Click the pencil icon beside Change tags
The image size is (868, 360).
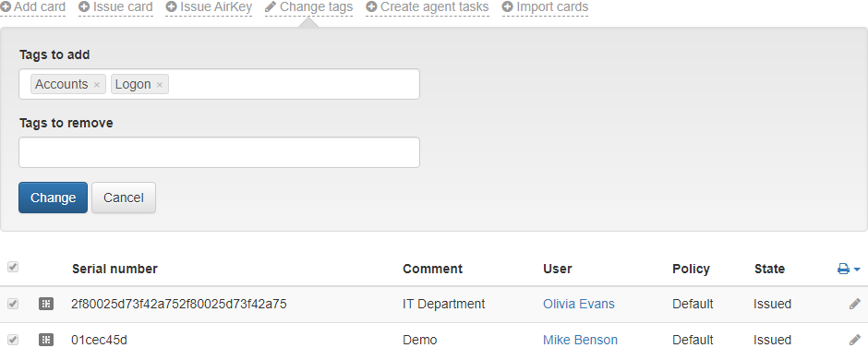271,6
